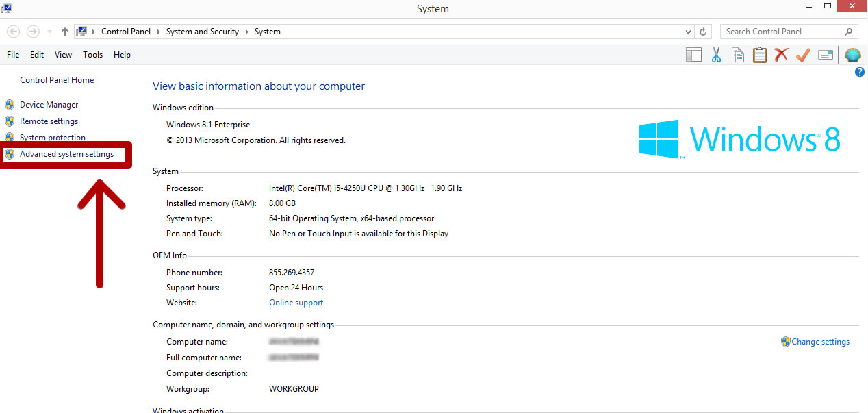Open the Help menu

click(x=122, y=55)
